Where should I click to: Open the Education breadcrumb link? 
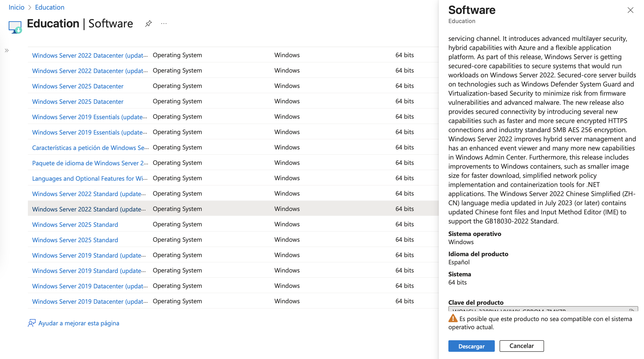(50, 7)
